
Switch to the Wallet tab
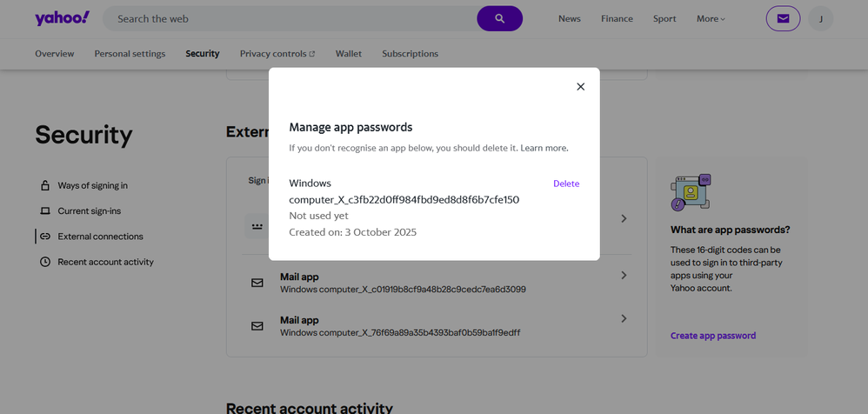tap(349, 54)
